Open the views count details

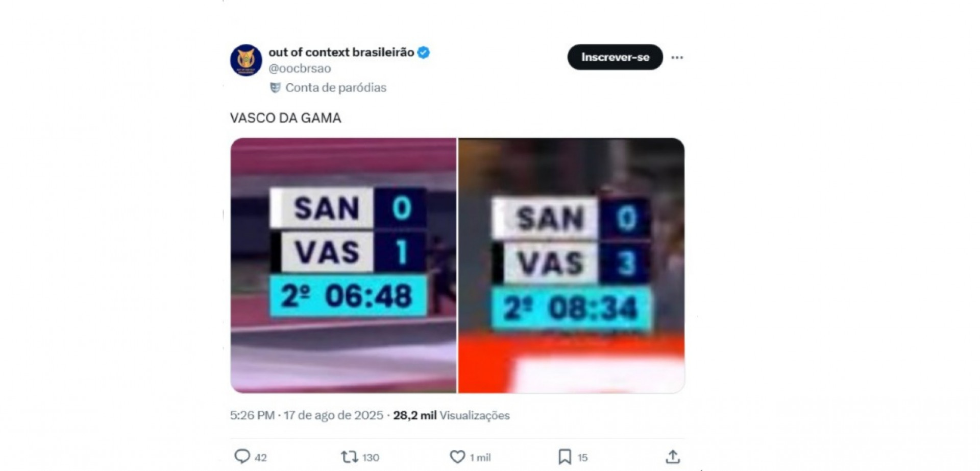tap(449, 415)
